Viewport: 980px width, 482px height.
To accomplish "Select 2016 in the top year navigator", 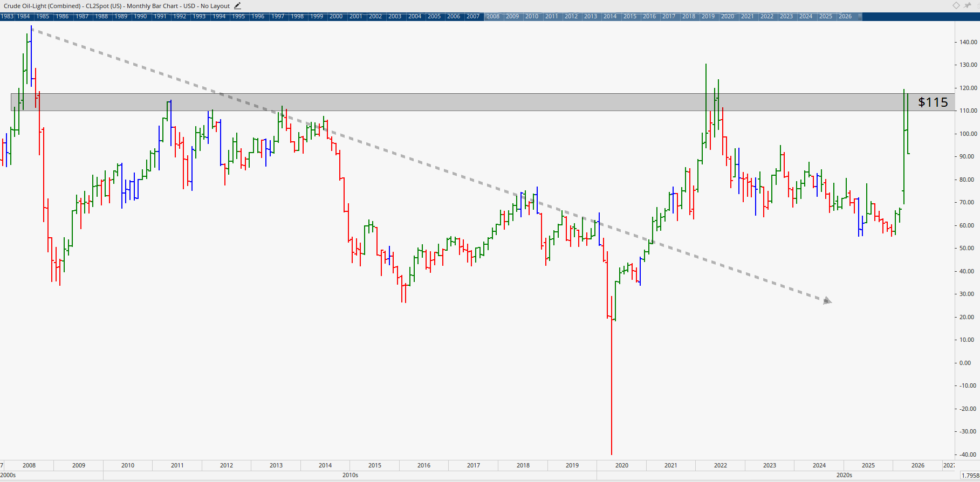I will 649,17.
